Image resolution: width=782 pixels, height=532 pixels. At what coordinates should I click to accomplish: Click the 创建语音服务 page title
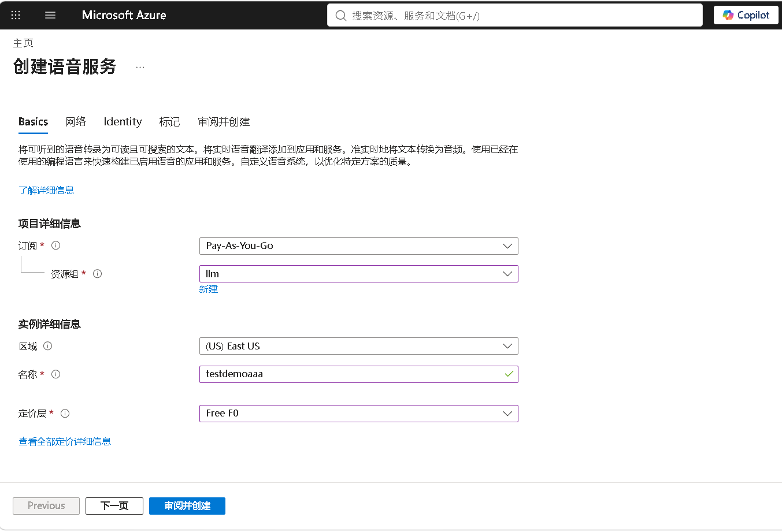pyautogui.click(x=65, y=67)
